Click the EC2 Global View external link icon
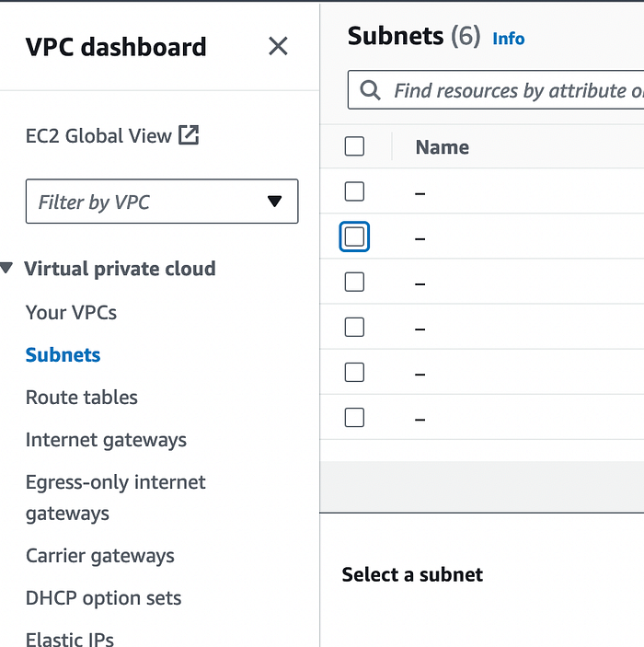This screenshot has height=647, width=644. coord(189,135)
